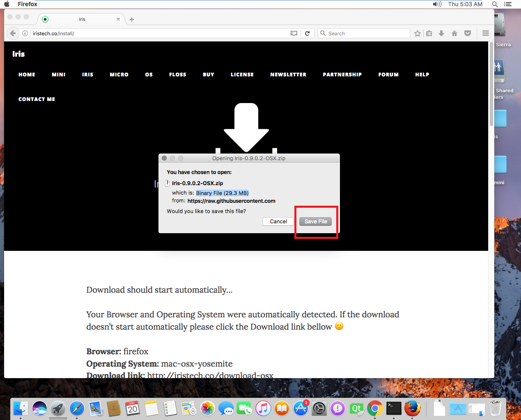
Task: Click the address bar URL iristech.co/install/
Action: [x=53, y=34]
